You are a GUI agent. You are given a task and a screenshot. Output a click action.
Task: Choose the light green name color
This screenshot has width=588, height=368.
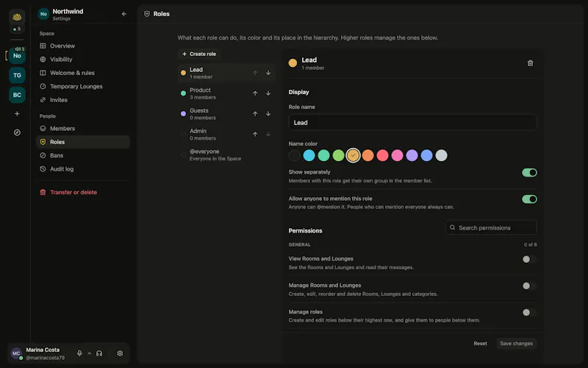[338, 155]
